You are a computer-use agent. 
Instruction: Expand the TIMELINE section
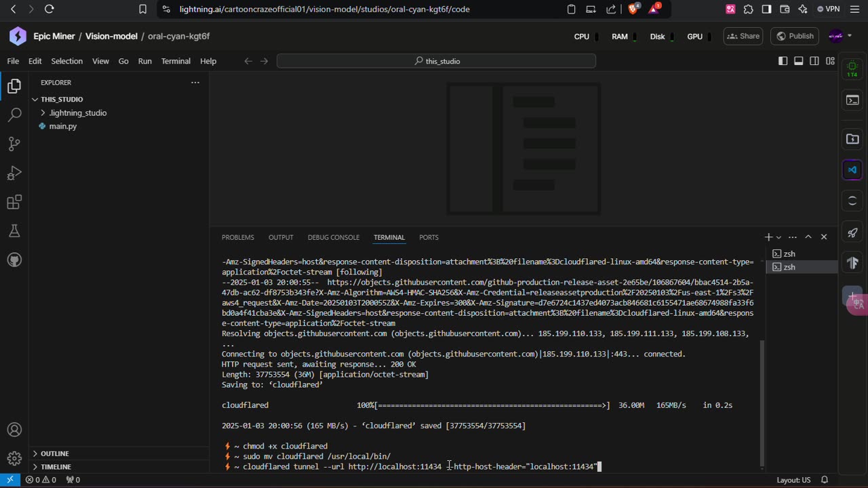point(56,467)
